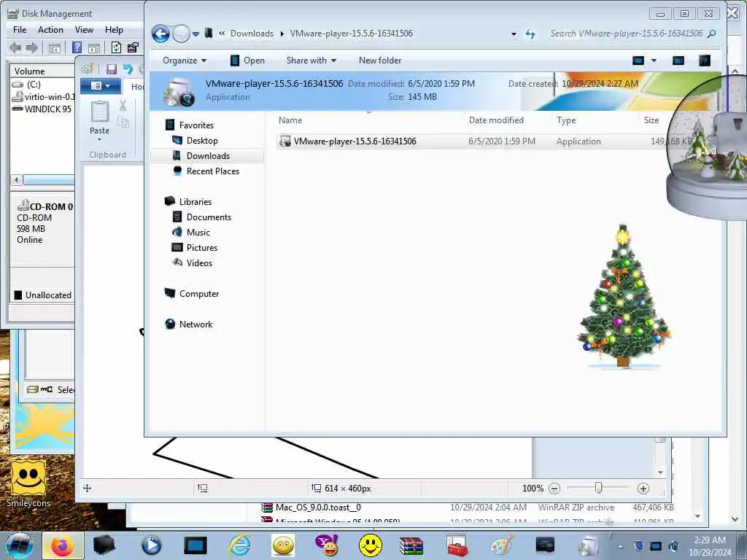Sort files by Name column
The width and height of the screenshot is (747, 560).
click(x=290, y=120)
